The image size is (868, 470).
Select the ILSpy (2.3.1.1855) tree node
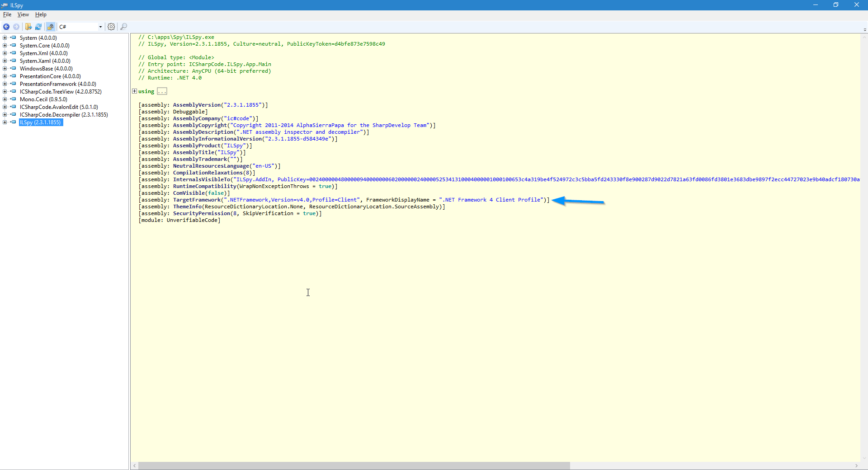[x=40, y=122]
